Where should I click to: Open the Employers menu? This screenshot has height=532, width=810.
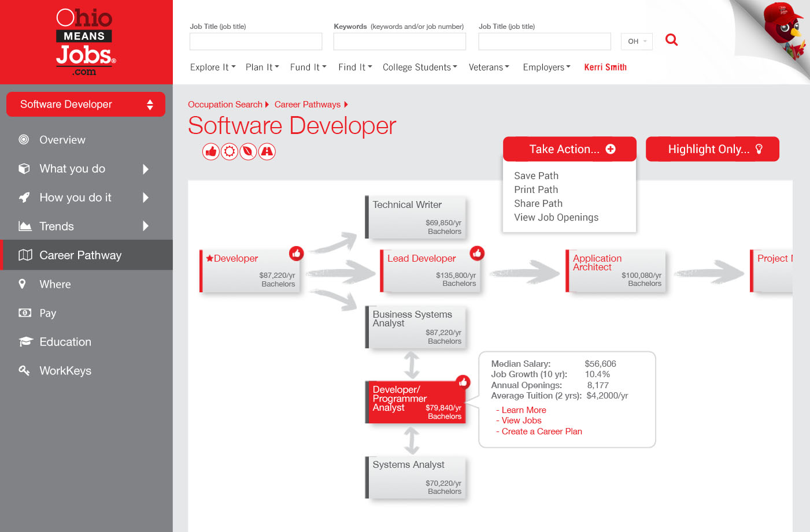point(546,67)
